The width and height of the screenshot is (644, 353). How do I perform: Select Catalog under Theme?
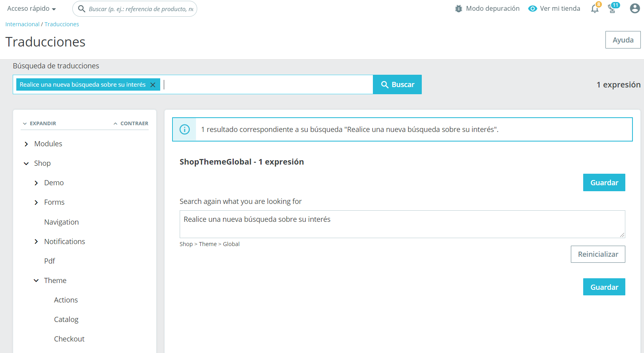pyautogui.click(x=66, y=320)
